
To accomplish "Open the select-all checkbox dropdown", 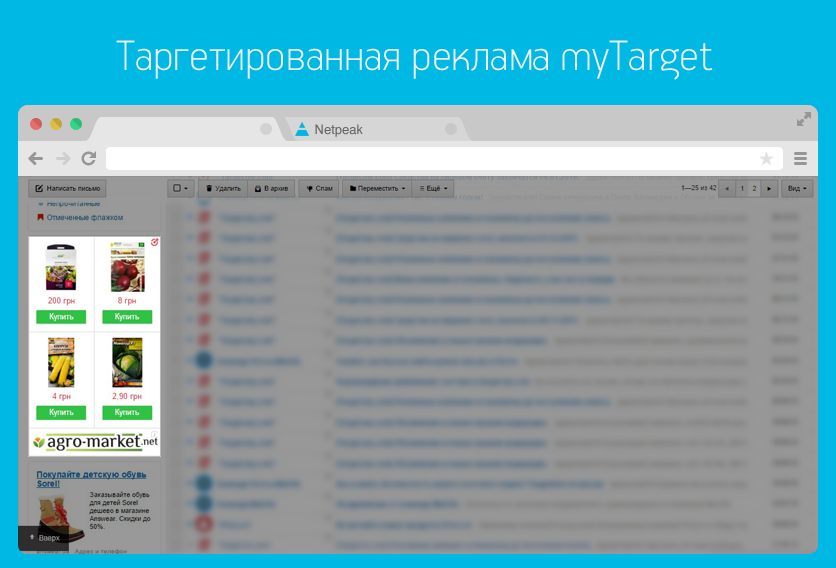I will [180, 188].
